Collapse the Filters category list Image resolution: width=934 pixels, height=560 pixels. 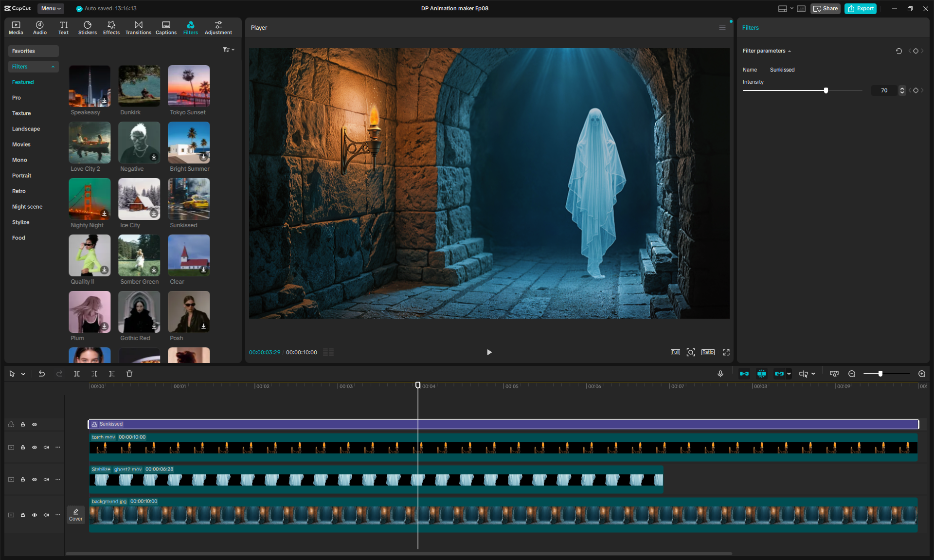tap(53, 67)
